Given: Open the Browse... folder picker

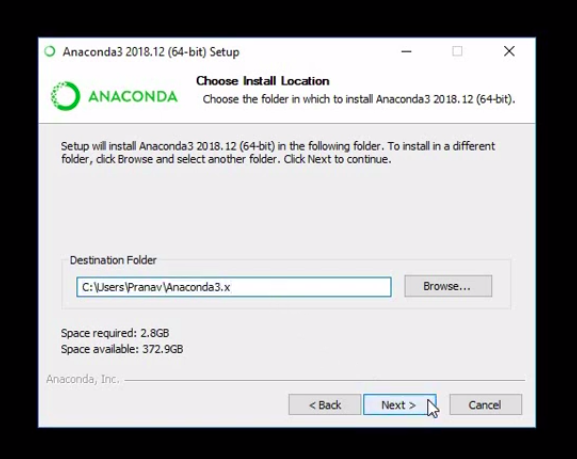Looking at the screenshot, I should [x=448, y=286].
